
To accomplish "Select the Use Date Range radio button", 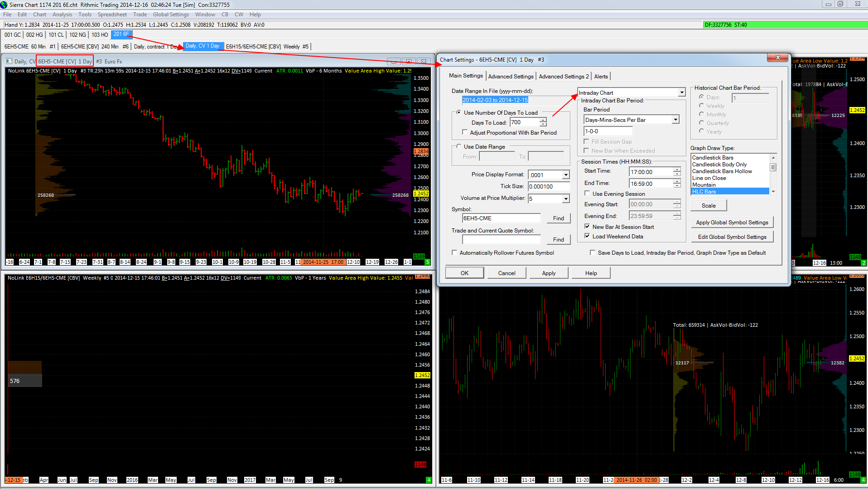I will click(458, 146).
